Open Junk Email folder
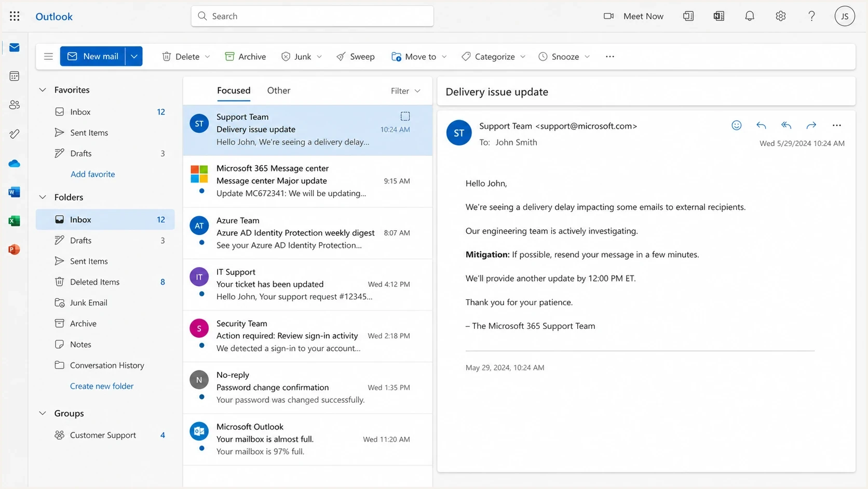868x489 pixels. (105, 302)
